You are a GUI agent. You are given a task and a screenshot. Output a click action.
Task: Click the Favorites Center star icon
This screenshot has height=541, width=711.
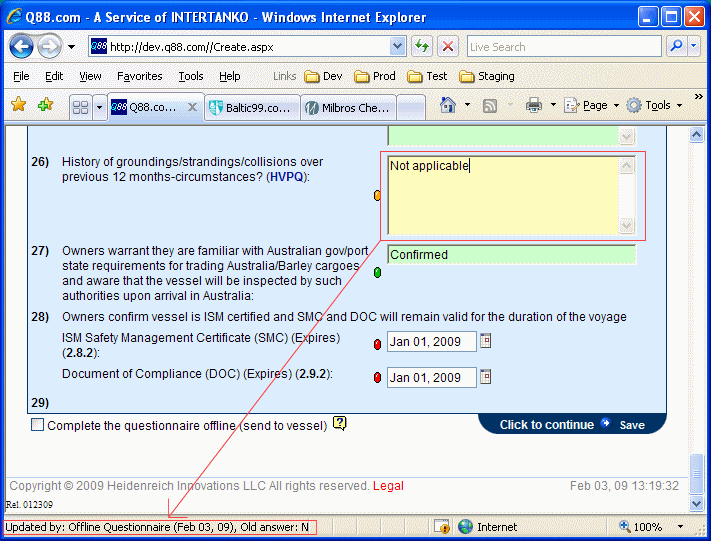click(x=18, y=105)
